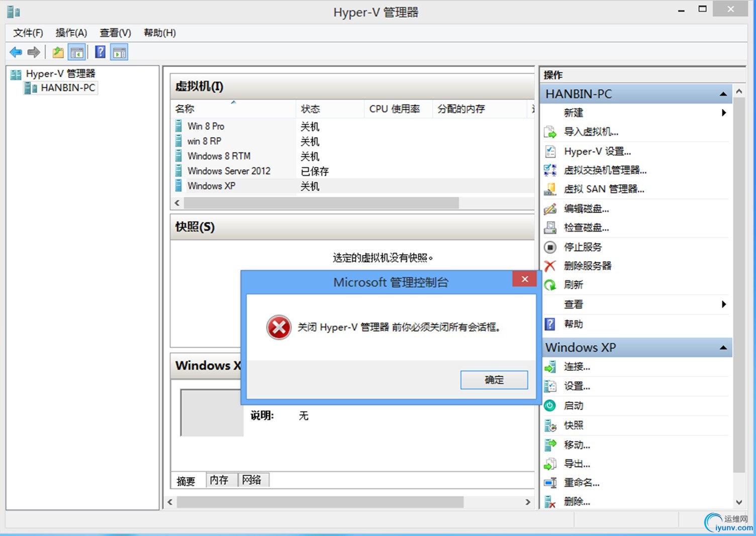Sort by 分配的内存 column header
The image size is (756, 536).
pyautogui.click(x=481, y=109)
